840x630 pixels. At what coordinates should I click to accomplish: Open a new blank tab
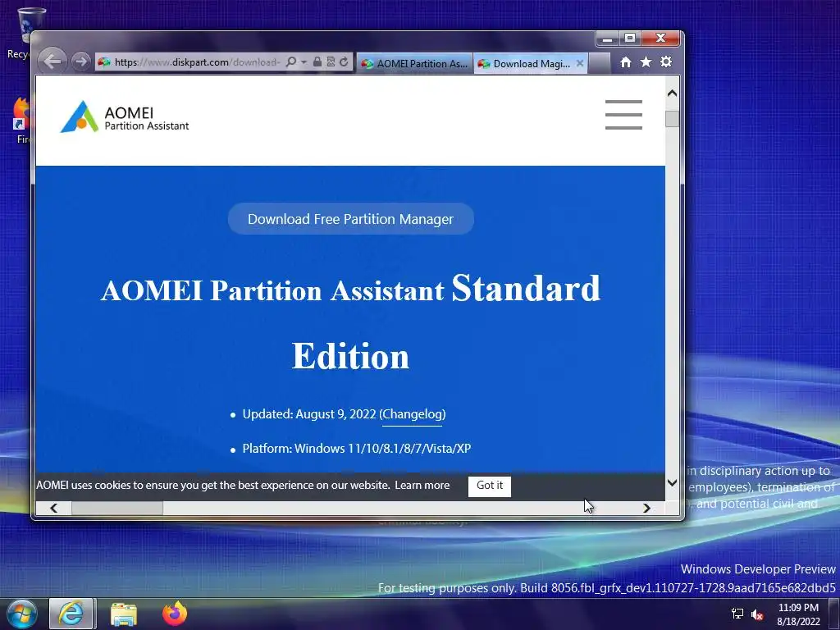(600, 63)
